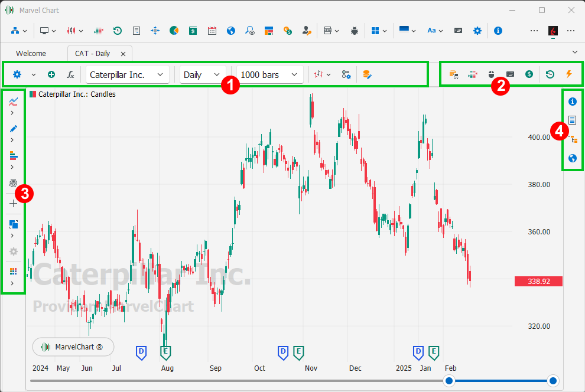Close the CAT - Daily tab
Screen dimensions: 585x392
coord(123,54)
